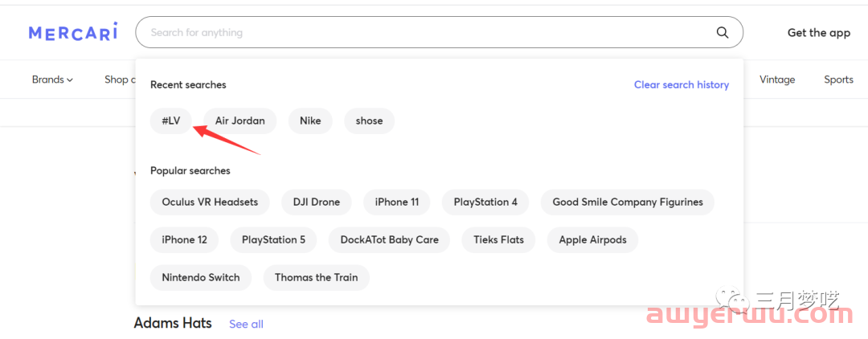
Task: Focus the Search for anything field
Action: [439, 32]
